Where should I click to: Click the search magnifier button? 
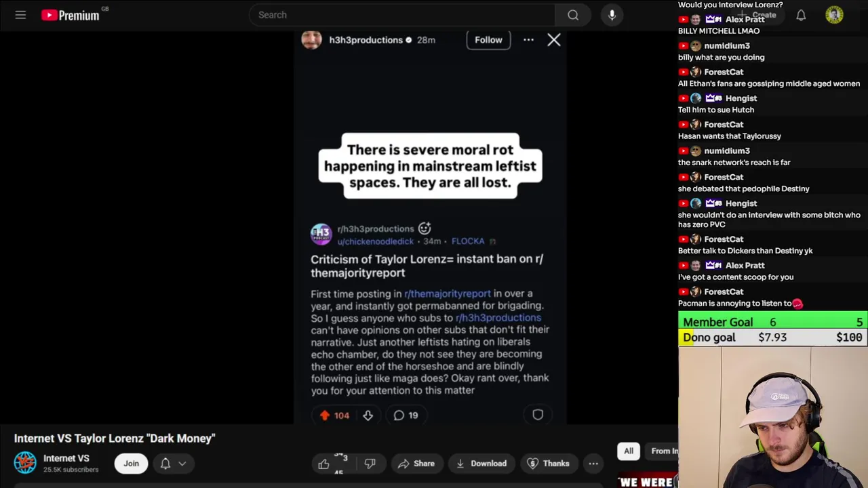pos(573,15)
